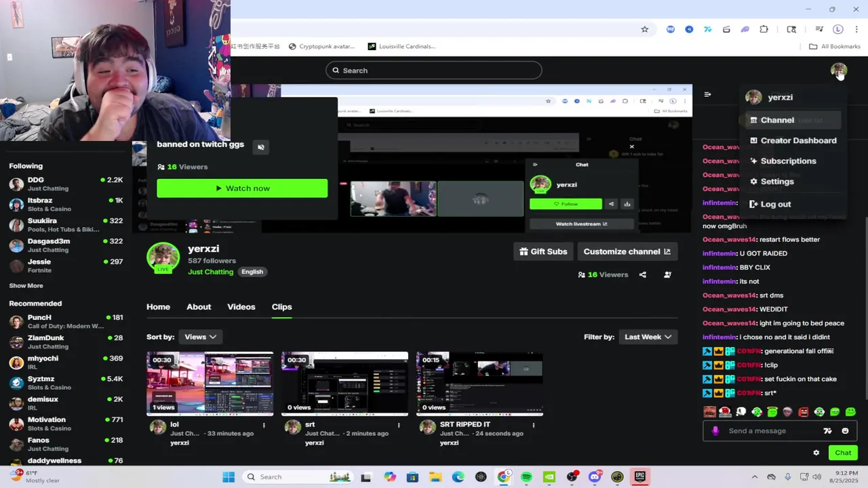The height and width of the screenshot is (488, 868).
Task: Click the green Watch now button
Action: pyautogui.click(x=242, y=188)
